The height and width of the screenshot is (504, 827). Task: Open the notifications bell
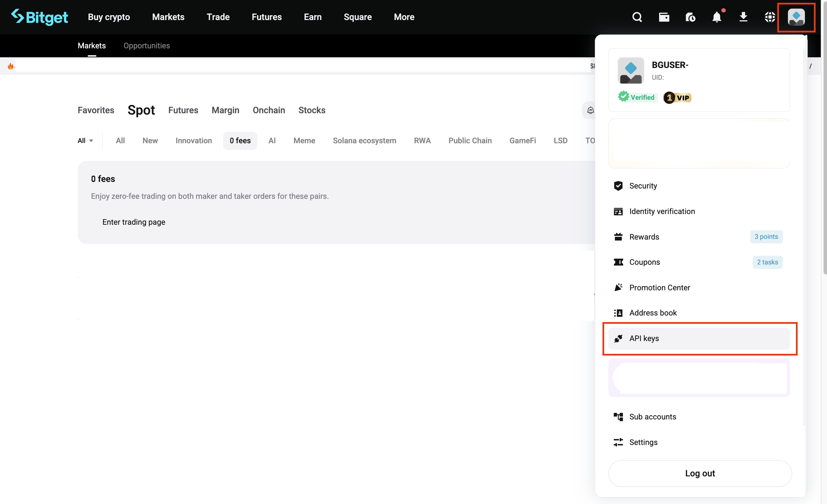(x=717, y=17)
